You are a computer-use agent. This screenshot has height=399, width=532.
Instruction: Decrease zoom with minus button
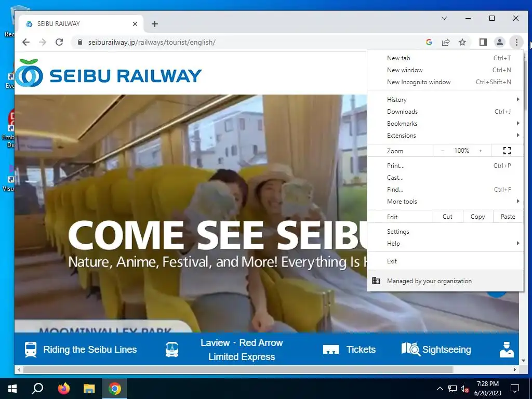coord(443,151)
